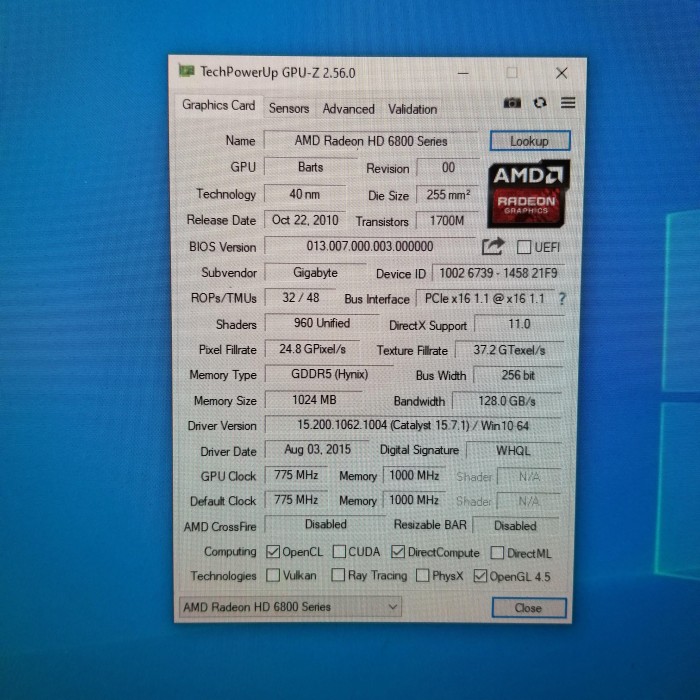Image resolution: width=700 pixels, height=700 pixels.
Task: Click the DirectX Support value 11.0
Action: tap(519, 324)
